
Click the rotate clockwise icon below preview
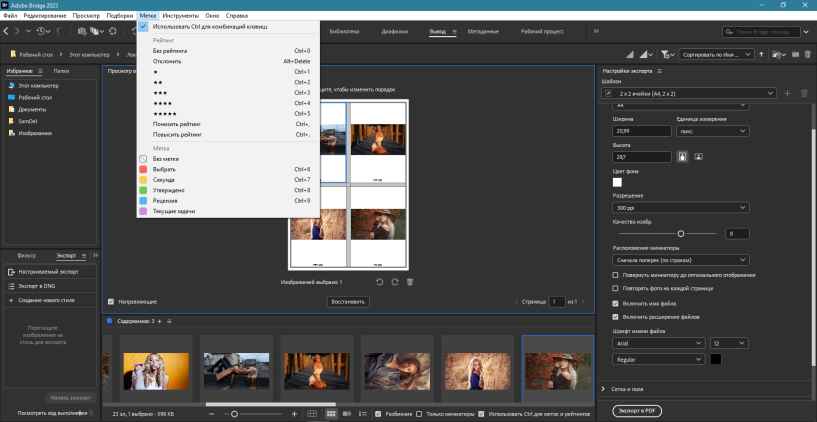395,283
